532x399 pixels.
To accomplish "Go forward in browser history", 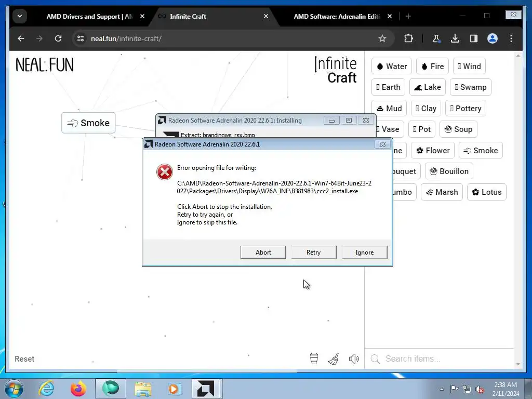I will (x=39, y=38).
